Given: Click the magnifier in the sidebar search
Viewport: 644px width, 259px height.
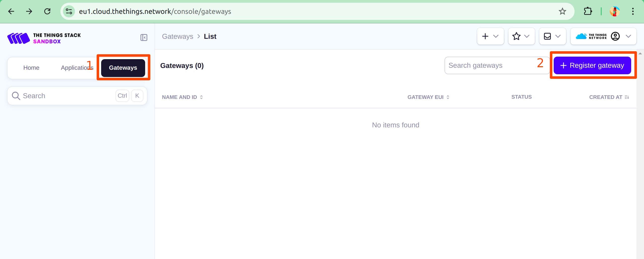Looking at the screenshot, I should click(x=16, y=96).
